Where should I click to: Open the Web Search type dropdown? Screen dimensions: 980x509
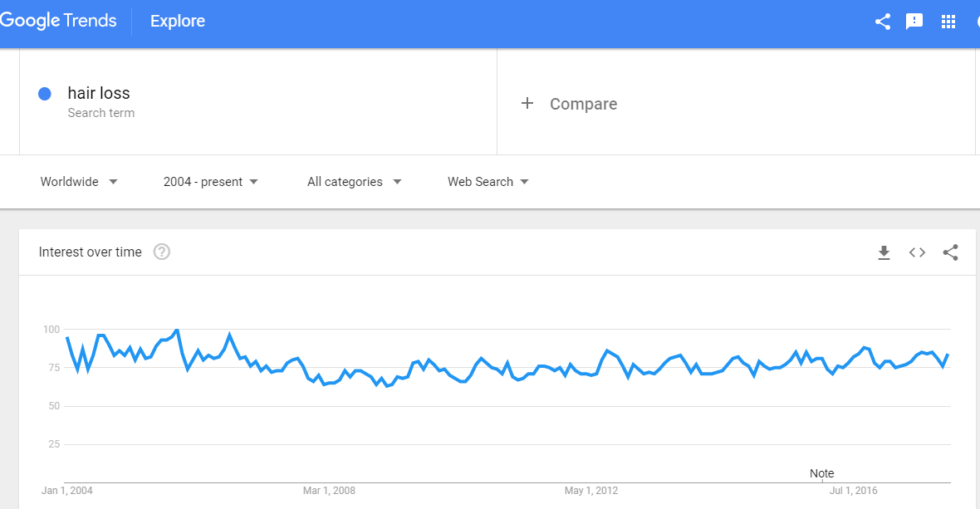pos(488,182)
